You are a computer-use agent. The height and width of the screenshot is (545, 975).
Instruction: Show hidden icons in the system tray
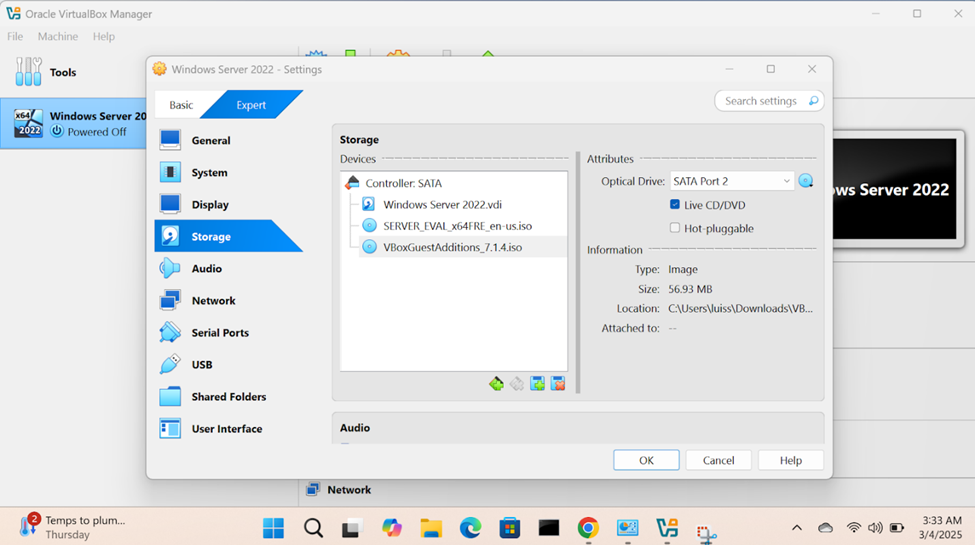click(797, 528)
